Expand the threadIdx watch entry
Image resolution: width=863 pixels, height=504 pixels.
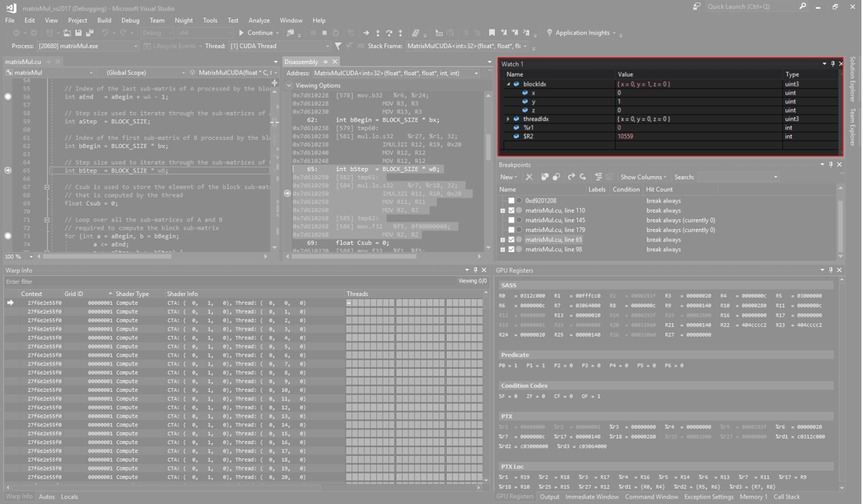click(x=508, y=119)
